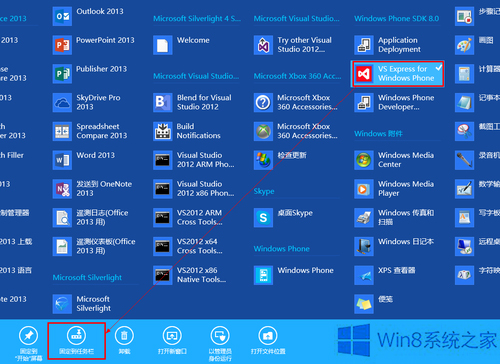Open Outlook 2013 app
Screen dimensions: 500x364
(88, 16)
